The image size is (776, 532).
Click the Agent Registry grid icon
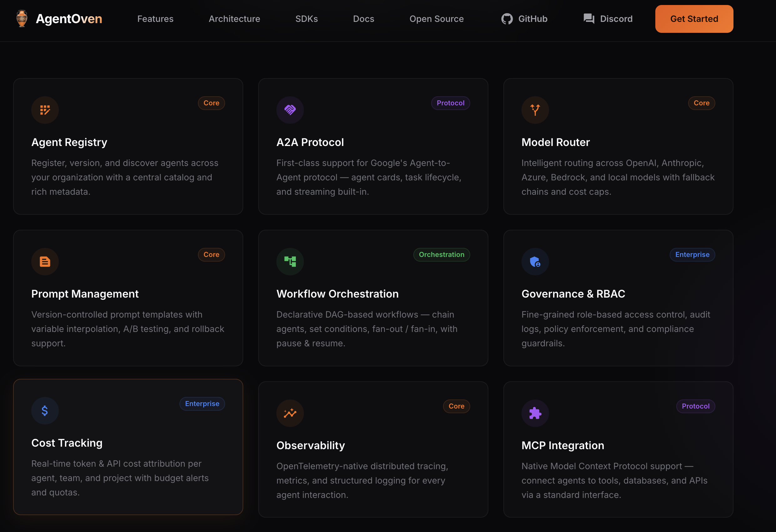45,110
